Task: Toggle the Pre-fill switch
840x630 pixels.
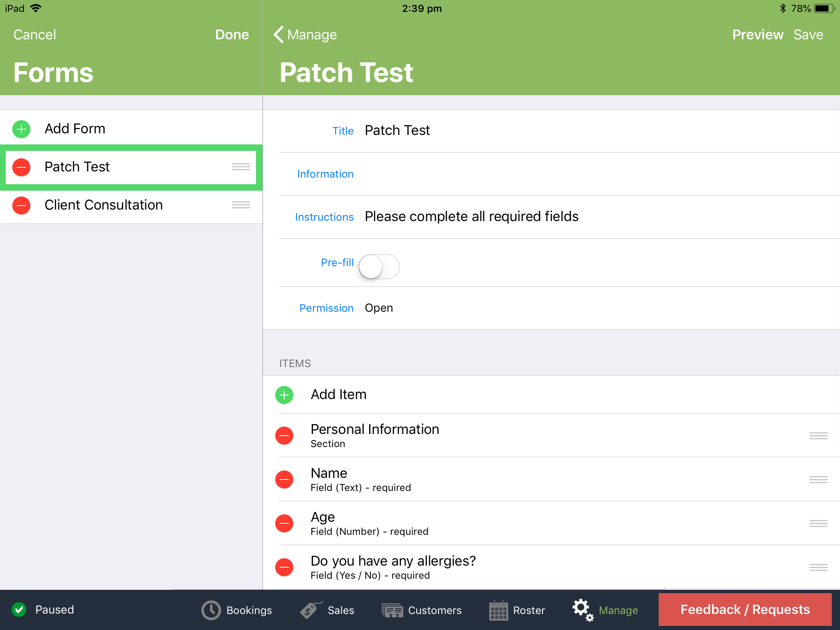Action: (379, 267)
